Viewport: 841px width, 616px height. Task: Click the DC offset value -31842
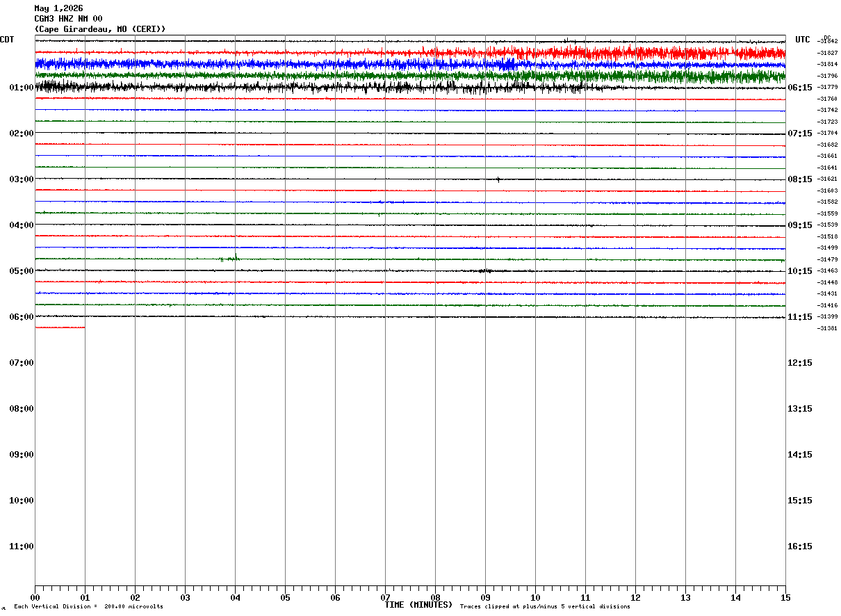827,42
